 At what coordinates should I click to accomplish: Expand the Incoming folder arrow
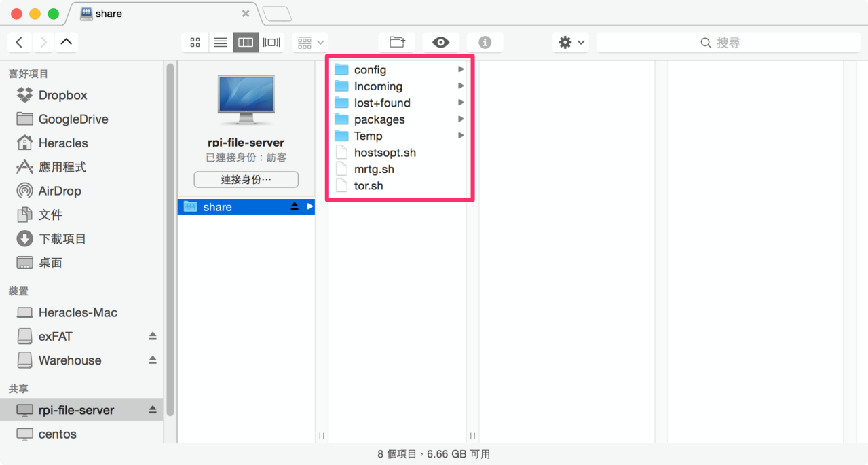(x=461, y=86)
